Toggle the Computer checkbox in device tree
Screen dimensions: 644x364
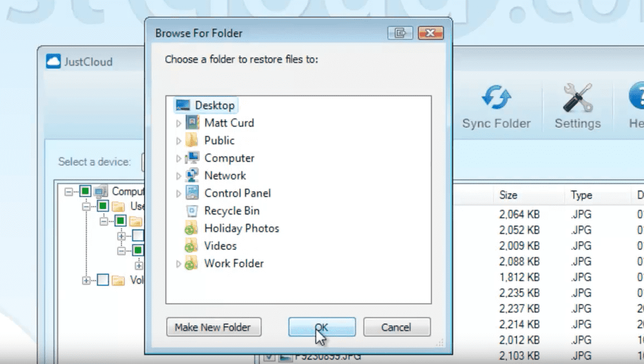click(85, 191)
